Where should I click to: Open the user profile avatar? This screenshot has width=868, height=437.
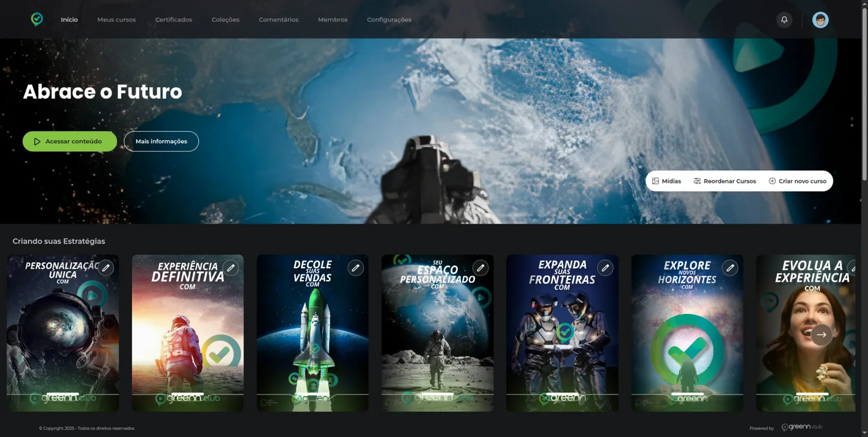820,20
